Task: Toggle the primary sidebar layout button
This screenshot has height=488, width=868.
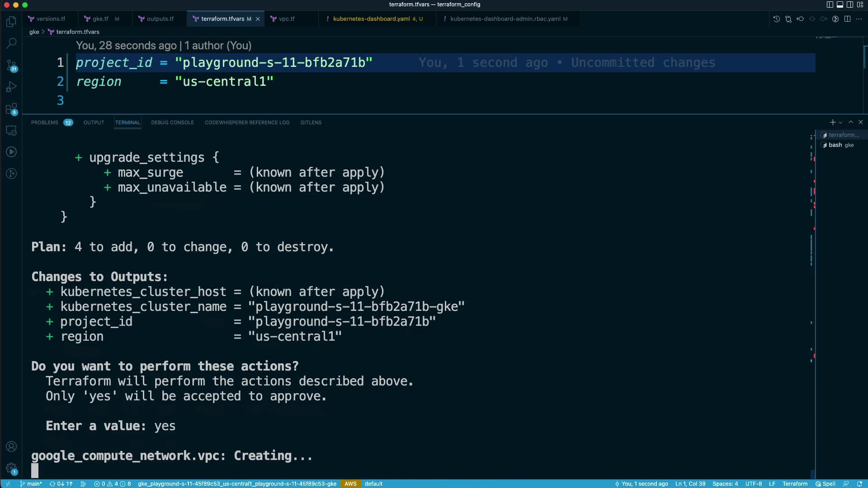Action: 830,5
